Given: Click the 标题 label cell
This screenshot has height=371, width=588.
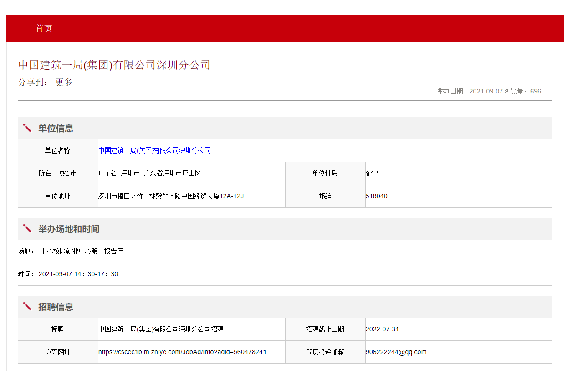Looking at the screenshot, I should click(x=58, y=329).
